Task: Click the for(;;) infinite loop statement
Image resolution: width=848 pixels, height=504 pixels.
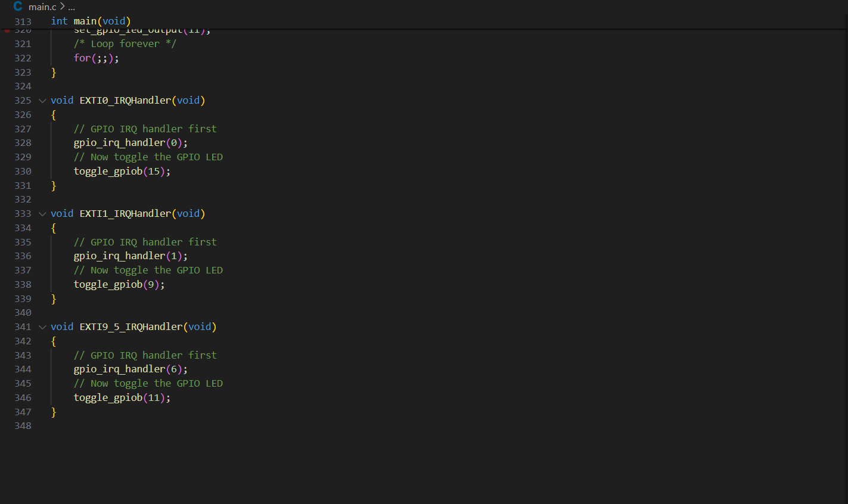Action: click(96, 58)
